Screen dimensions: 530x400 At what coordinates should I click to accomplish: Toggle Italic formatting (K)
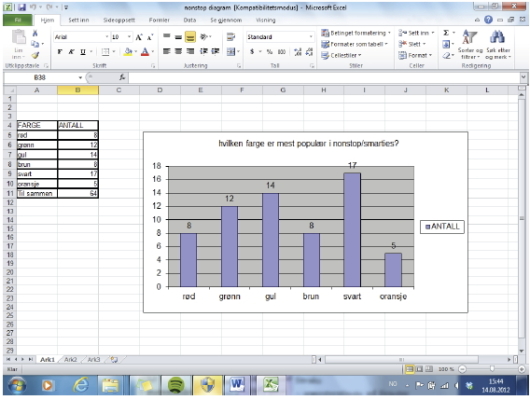71,52
